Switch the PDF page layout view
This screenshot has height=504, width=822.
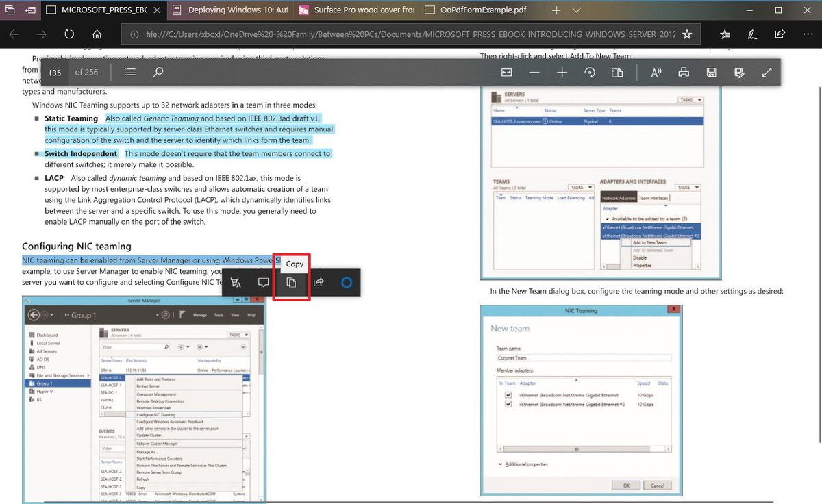[617, 72]
